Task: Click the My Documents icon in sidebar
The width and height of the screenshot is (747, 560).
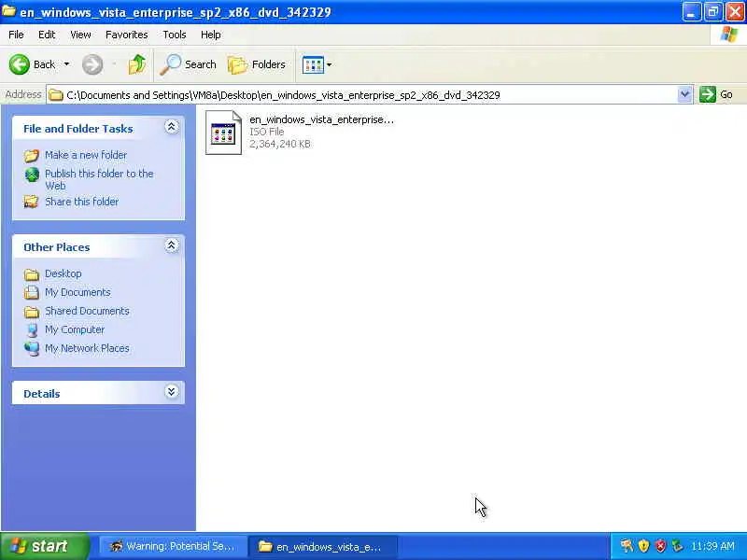Action: coord(32,292)
